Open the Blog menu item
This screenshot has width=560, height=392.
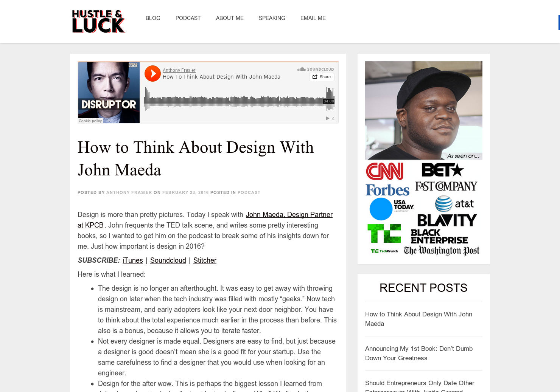point(153,18)
